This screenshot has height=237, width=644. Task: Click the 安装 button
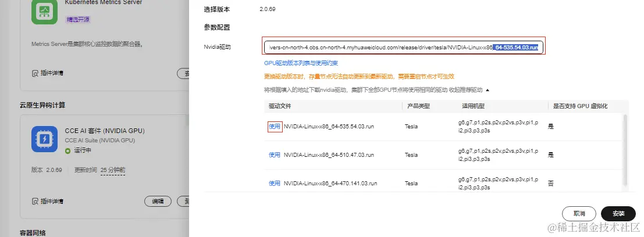coord(618,214)
